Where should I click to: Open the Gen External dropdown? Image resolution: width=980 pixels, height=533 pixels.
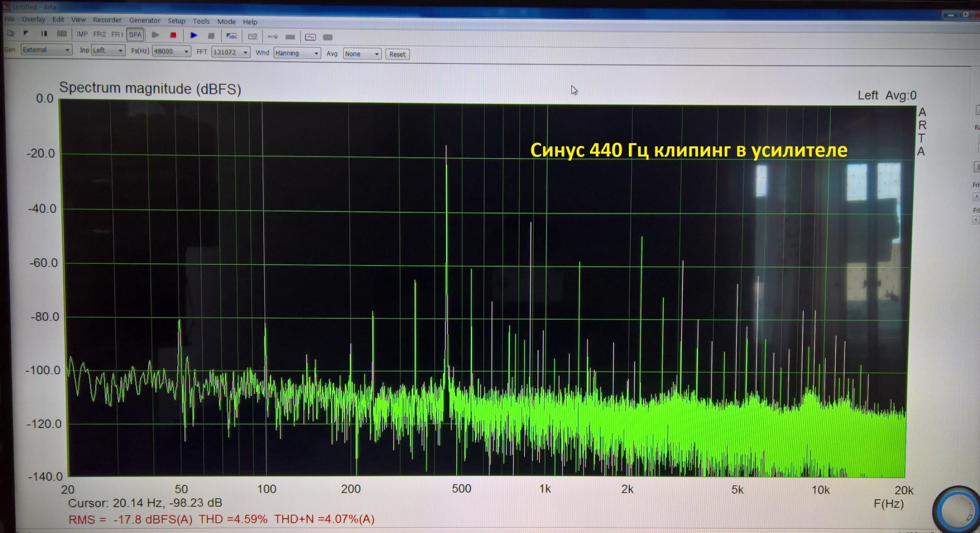pyautogui.click(x=46, y=50)
